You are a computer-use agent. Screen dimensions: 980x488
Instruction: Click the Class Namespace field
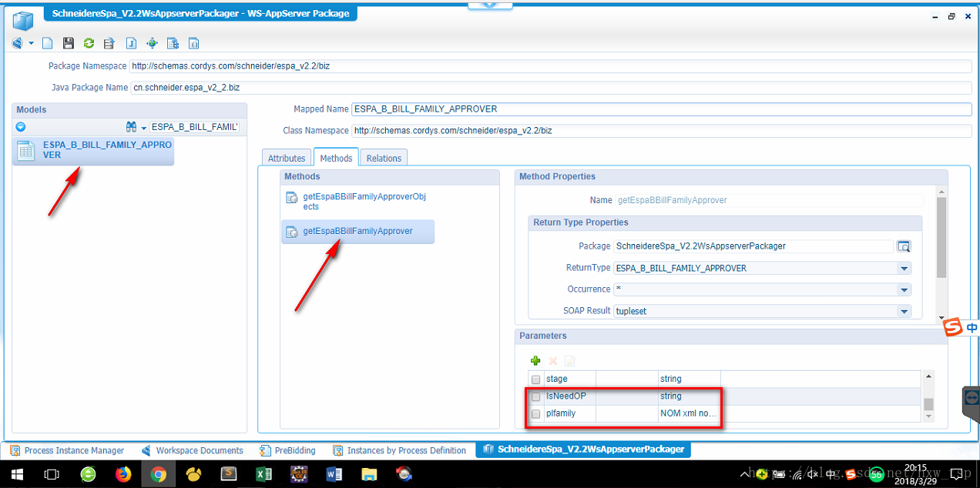[x=661, y=131]
